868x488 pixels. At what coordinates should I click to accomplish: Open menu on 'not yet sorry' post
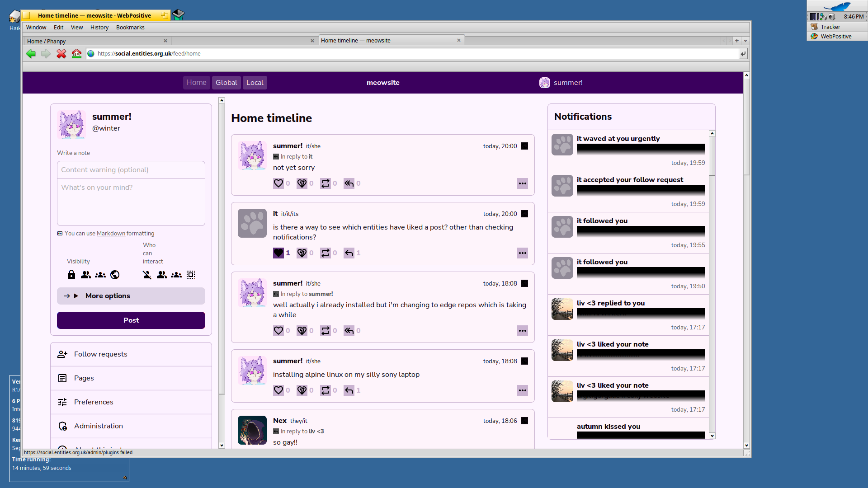[523, 183]
